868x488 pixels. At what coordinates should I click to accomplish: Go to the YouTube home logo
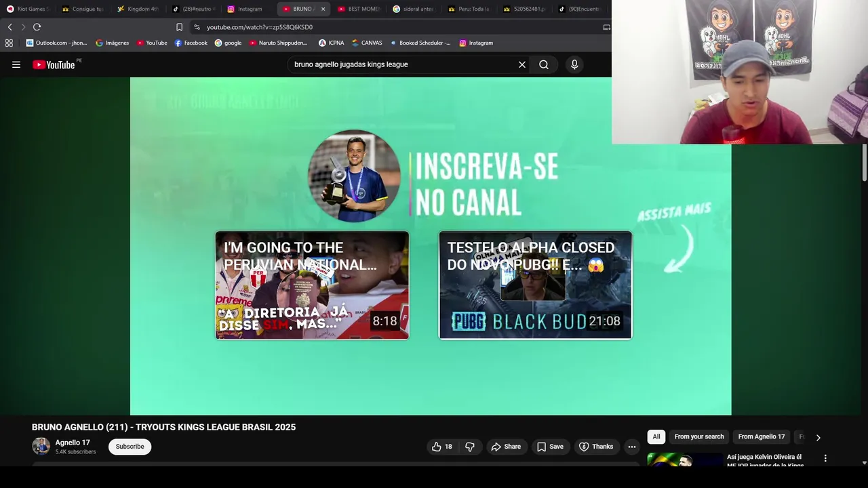[x=54, y=64]
